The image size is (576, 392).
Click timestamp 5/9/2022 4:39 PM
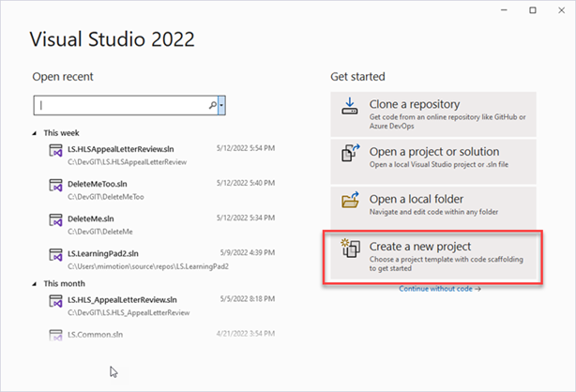tap(248, 253)
